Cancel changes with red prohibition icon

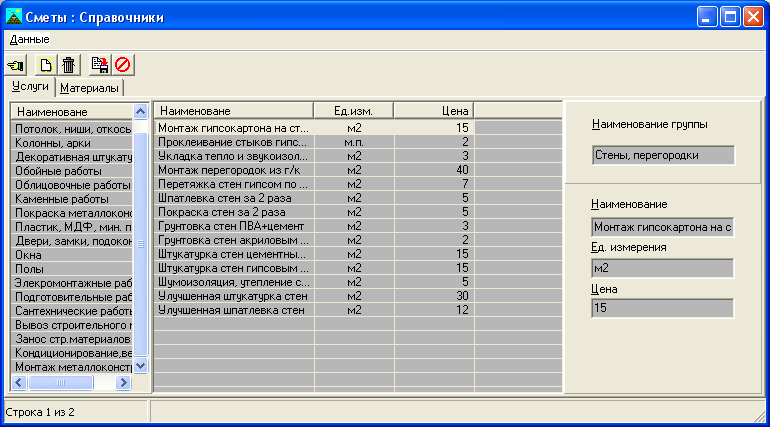123,65
